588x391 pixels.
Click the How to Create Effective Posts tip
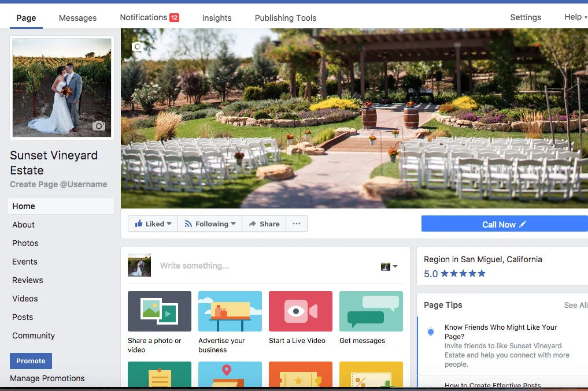[493, 385]
